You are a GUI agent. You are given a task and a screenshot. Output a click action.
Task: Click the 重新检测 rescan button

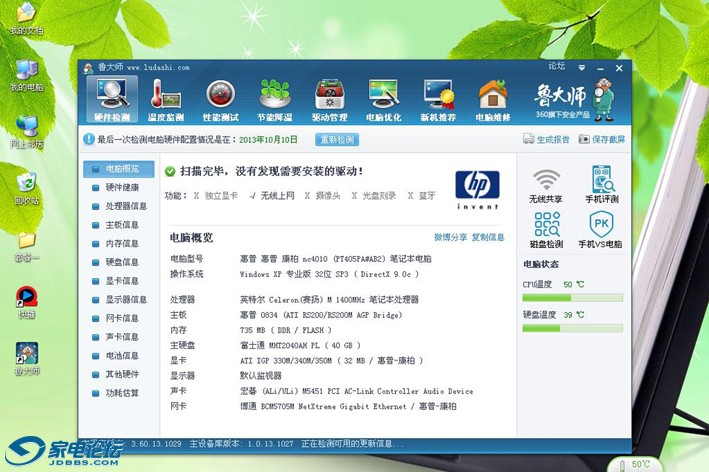coord(337,140)
